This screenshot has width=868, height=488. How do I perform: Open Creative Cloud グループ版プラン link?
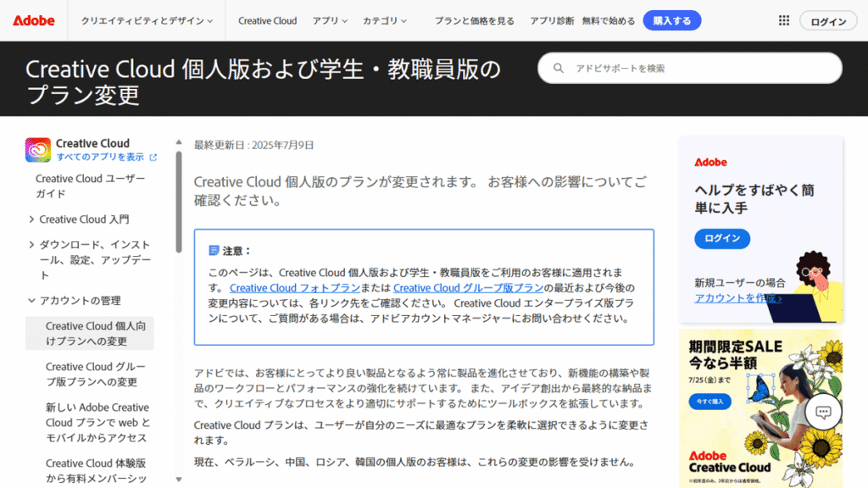pos(468,288)
